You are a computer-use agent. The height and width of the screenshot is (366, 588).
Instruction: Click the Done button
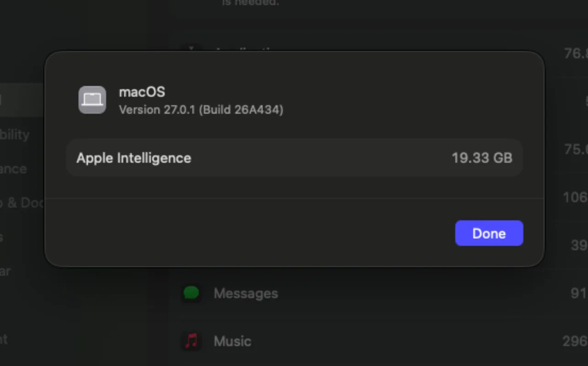tap(489, 233)
